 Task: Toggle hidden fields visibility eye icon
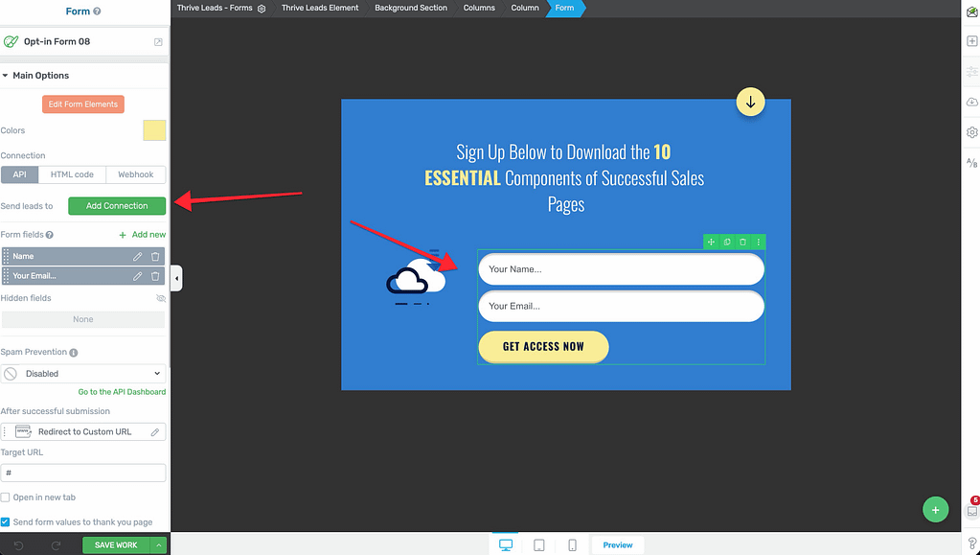(160, 298)
